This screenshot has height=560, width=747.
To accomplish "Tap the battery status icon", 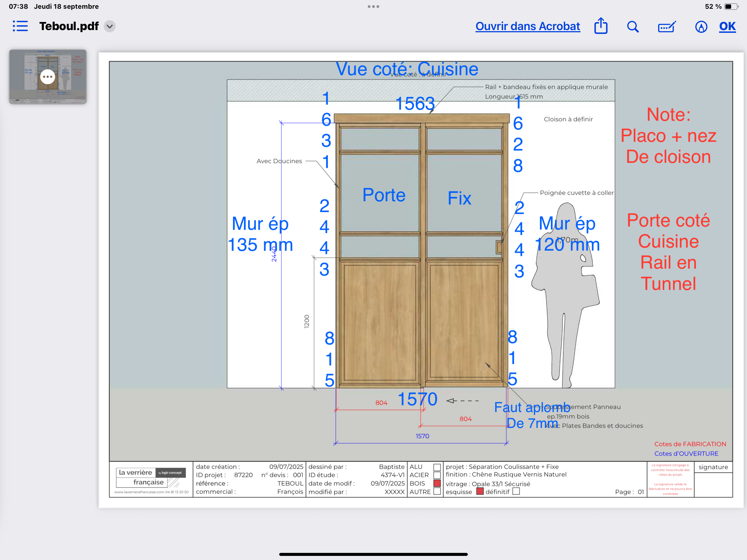I will tap(731, 6).
